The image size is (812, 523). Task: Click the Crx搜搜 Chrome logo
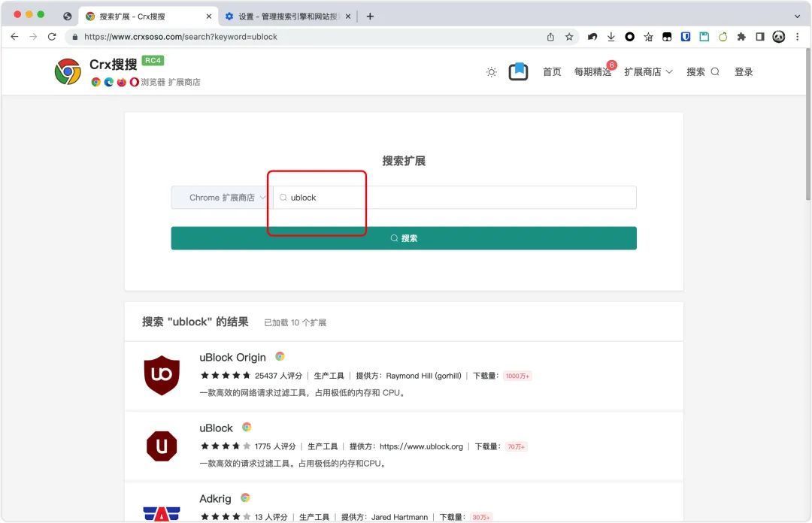(68, 71)
